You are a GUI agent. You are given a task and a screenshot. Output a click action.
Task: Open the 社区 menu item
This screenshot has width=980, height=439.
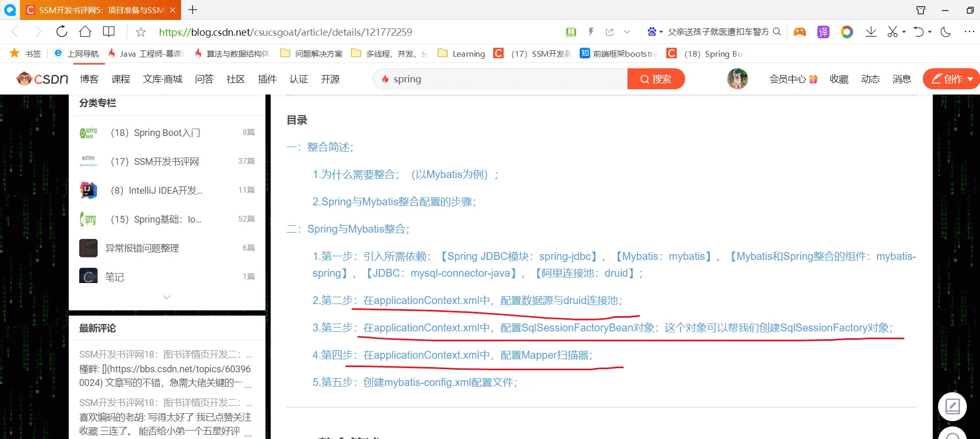[236, 79]
